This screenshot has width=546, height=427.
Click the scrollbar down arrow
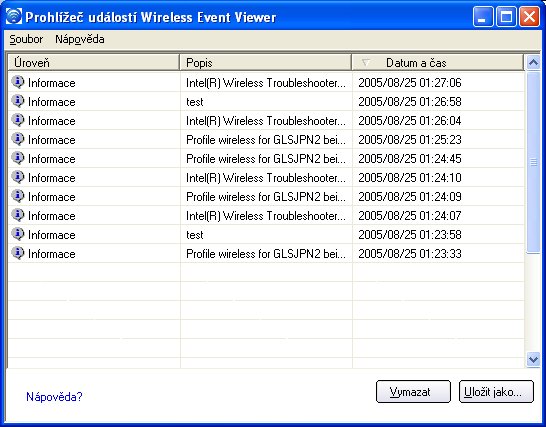coord(533,359)
